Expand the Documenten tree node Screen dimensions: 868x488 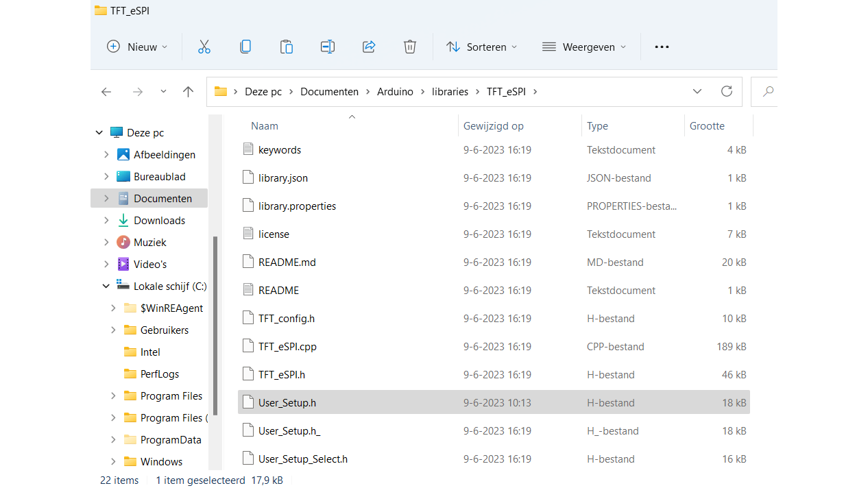106,199
